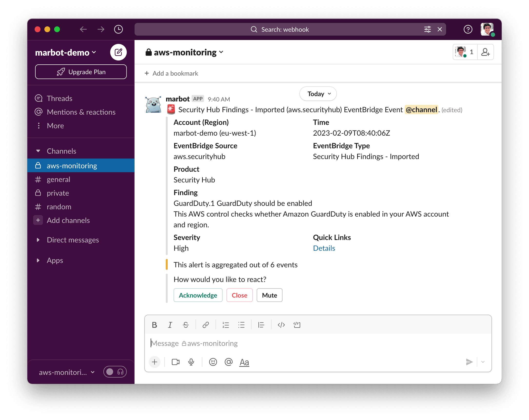Click More in the sidebar

(x=55, y=126)
